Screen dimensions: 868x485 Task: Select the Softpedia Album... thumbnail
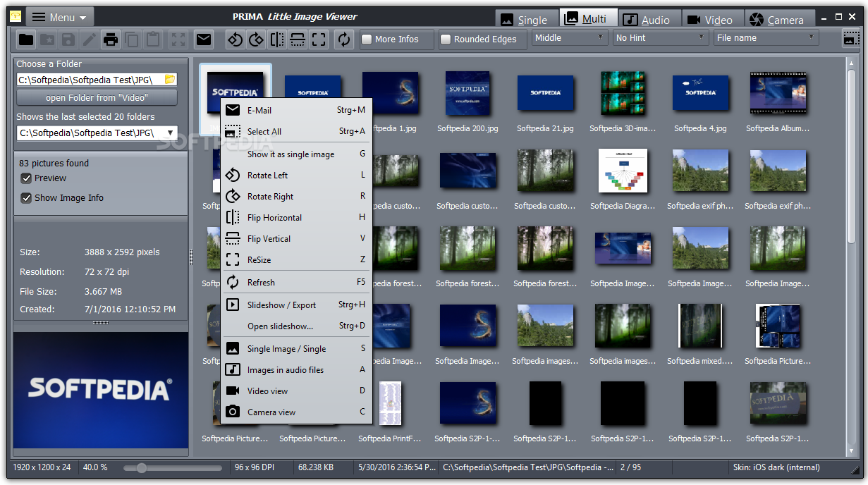[x=778, y=93]
